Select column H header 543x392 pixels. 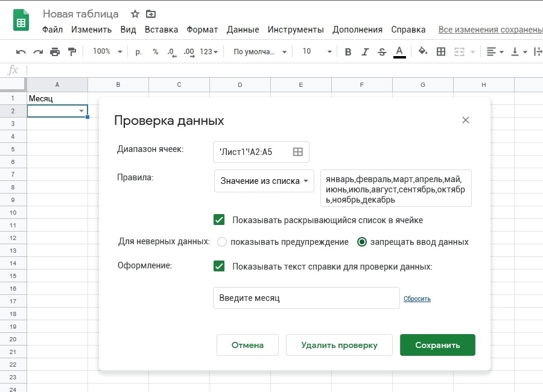click(484, 84)
